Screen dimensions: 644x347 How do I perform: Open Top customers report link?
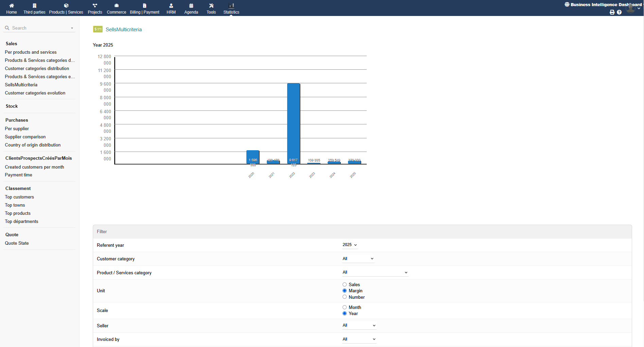[x=19, y=197]
